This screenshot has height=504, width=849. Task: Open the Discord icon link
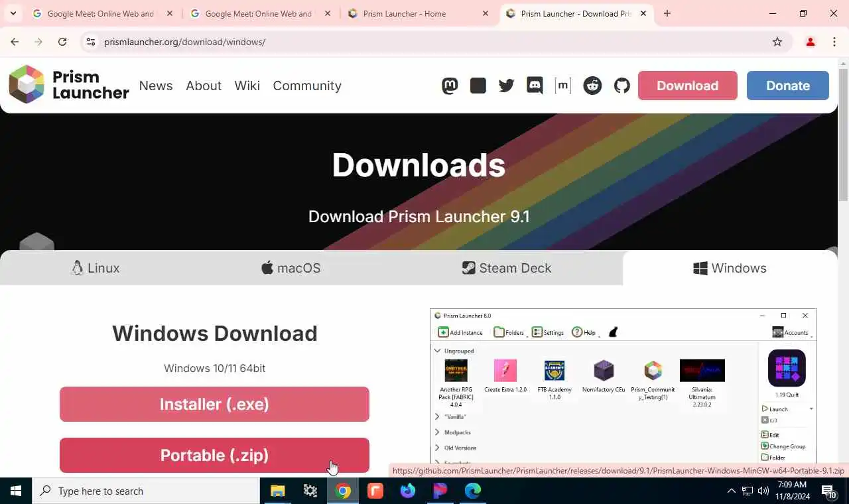pos(535,86)
